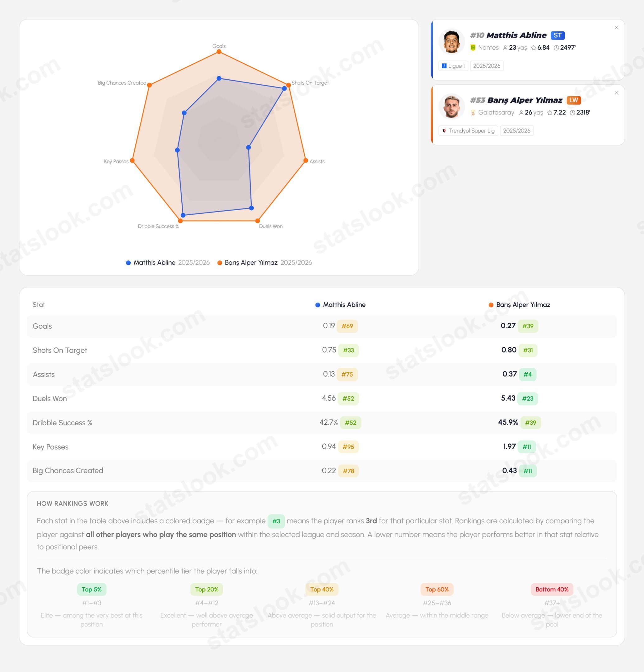
Task: Remove Barış Alper Yılmaz card with X icon
Action: 616,93
